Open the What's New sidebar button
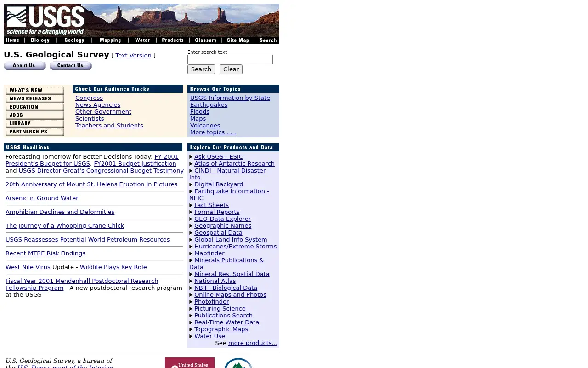 pos(35,91)
